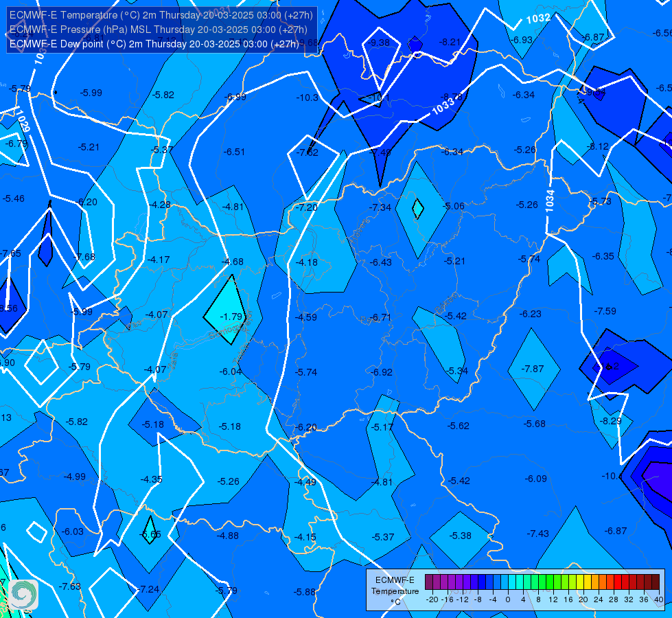The width and height of the screenshot is (672, 618).
Task: Click the -5.68 temperature value
Action: point(535,424)
